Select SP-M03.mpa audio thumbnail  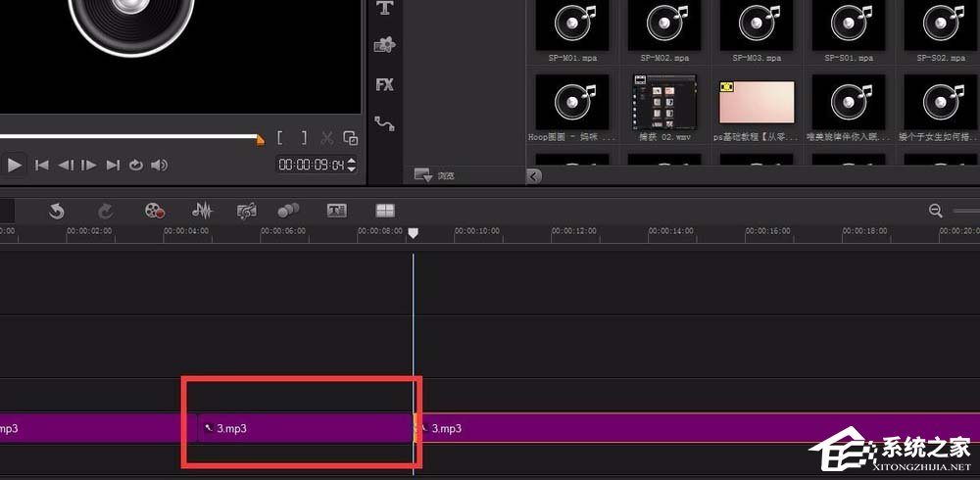(x=757, y=25)
